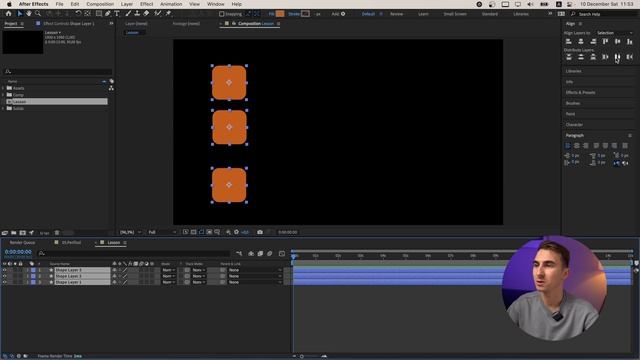The height and width of the screenshot is (360, 640).
Task: Select the Pen tool
Action: pos(108,14)
